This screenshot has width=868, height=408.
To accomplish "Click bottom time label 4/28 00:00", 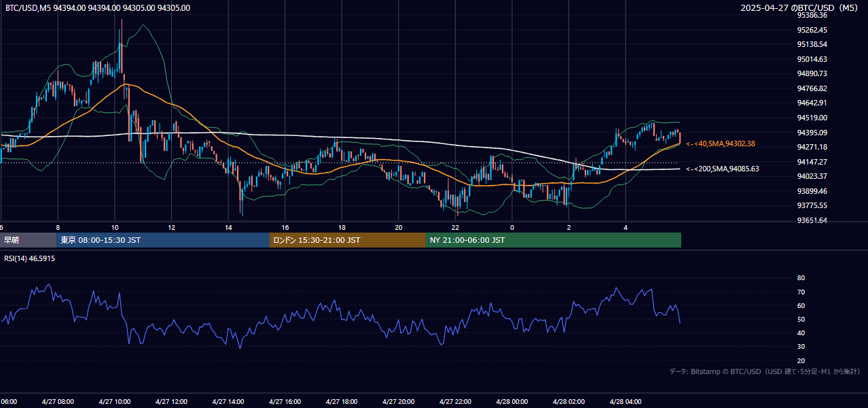I will [512, 401].
